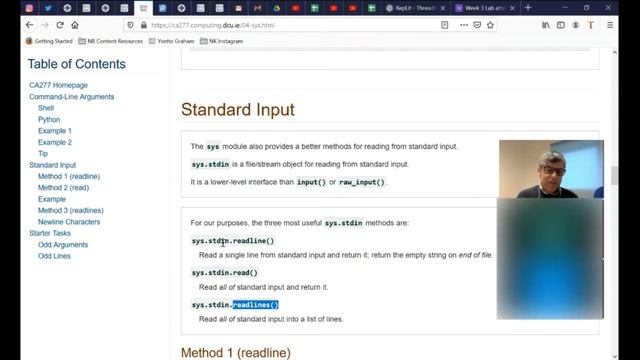640x360 pixels.
Task: Go to Example 1 in contents
Action: coord(55,131)
